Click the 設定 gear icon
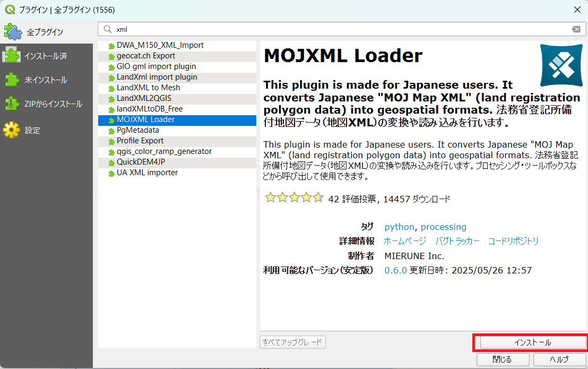 point(12,130)
